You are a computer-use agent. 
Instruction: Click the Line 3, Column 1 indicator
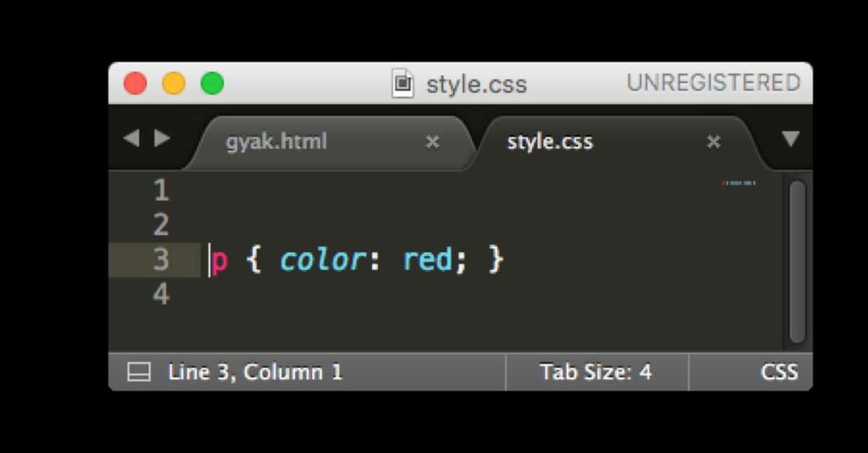tap(255, 372)
